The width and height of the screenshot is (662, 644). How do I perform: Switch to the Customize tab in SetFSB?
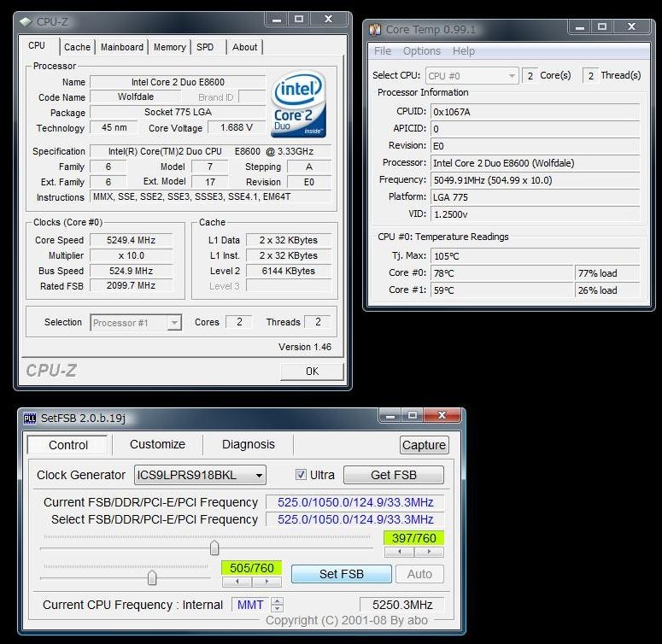click(157, 444)
